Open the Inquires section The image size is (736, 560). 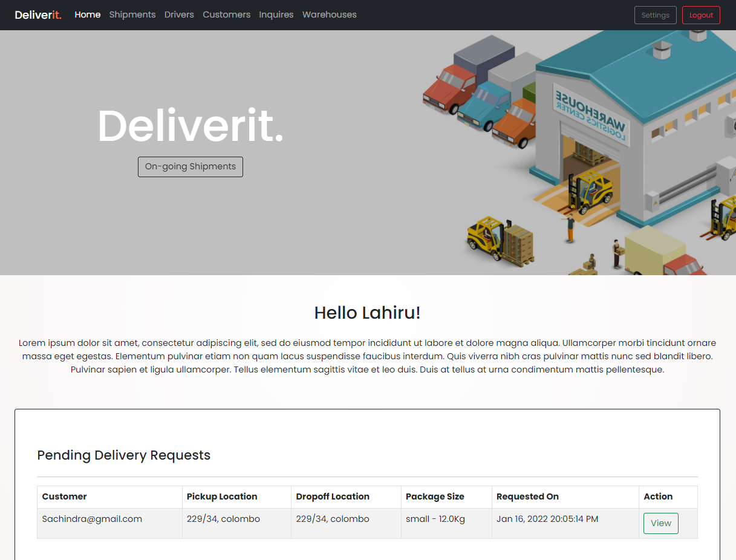pos(276,15)
